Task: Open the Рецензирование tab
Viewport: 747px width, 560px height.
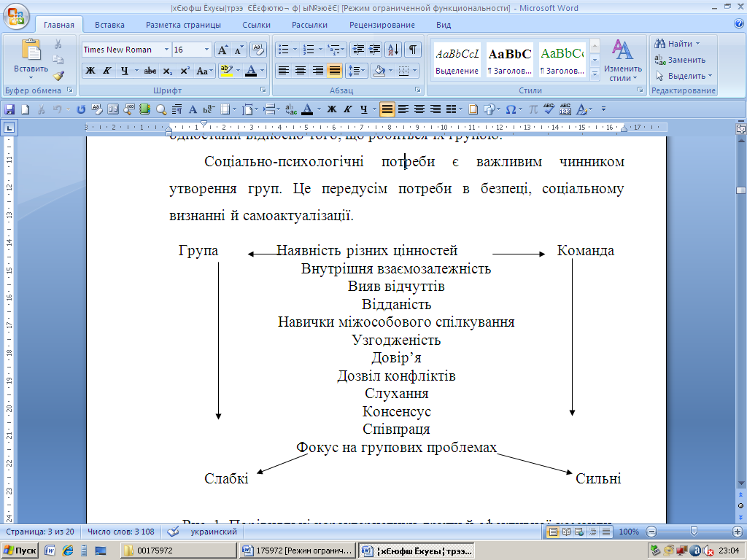Action: (x=382, y=25)
